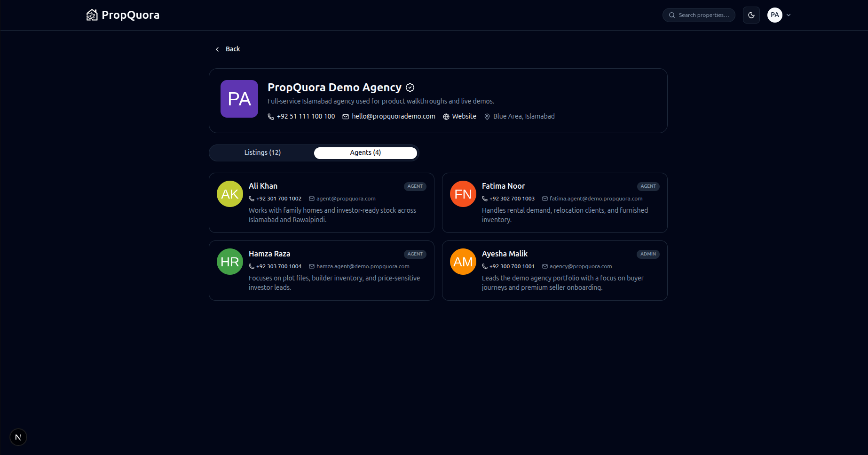Toggle dark mode with the moon icon
Viewport: 868px width, 455px height.
point(751,15)
